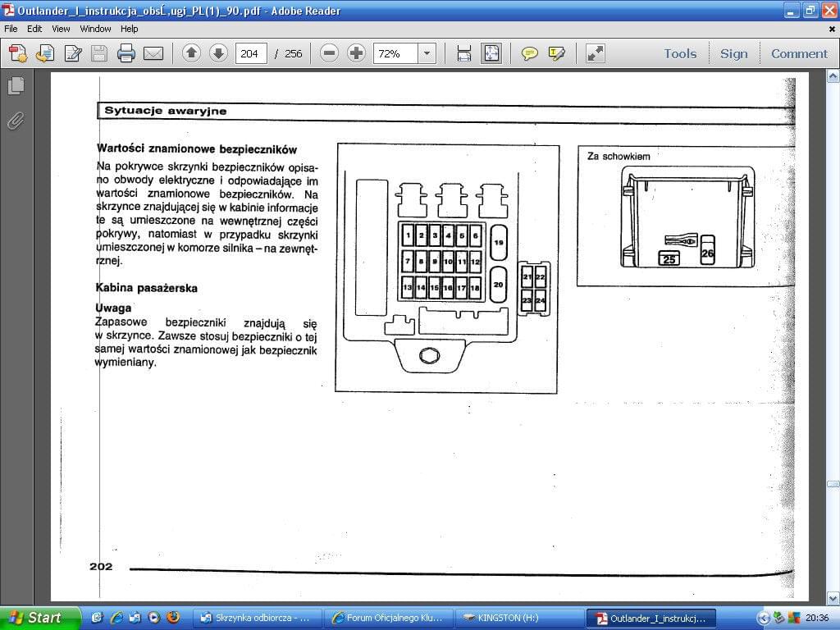Screen dimensions: 840x630
Task: Click the vertical scrollbar thumb
Action: pyautogui.click(x=833, y=484)
